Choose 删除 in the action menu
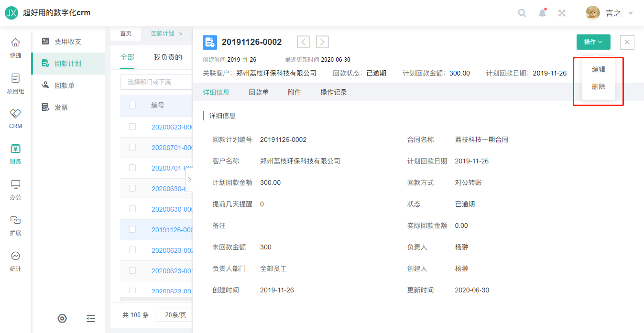The width and height of the screenshot is (644, 333). click(x=599, y=86)
